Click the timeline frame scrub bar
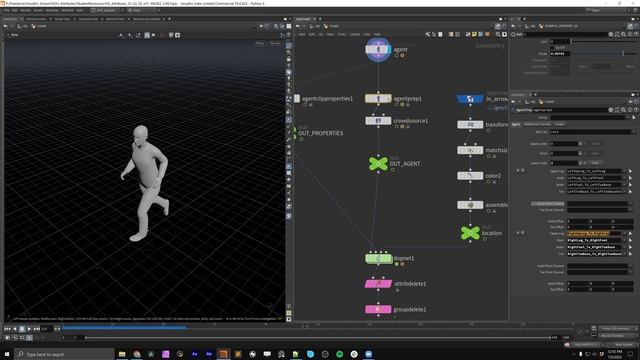Screen dimensions: 640x360 pos(317,327)
